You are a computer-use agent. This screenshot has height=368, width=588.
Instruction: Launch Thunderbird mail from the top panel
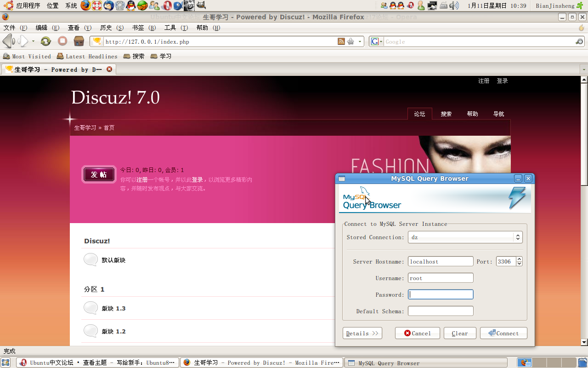click(108, 6)
